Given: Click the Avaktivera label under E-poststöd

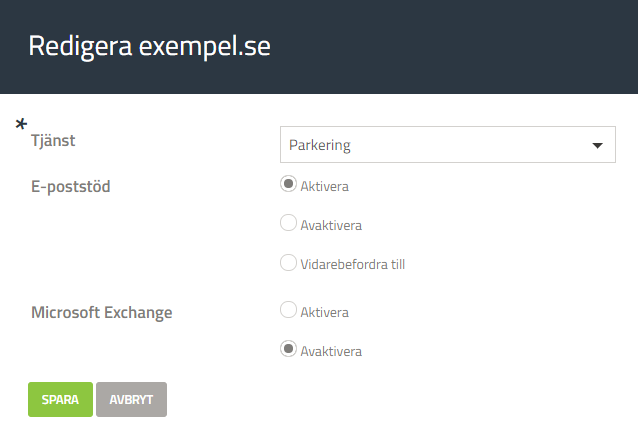Looking at the screenshot, I should coord(331,225).
